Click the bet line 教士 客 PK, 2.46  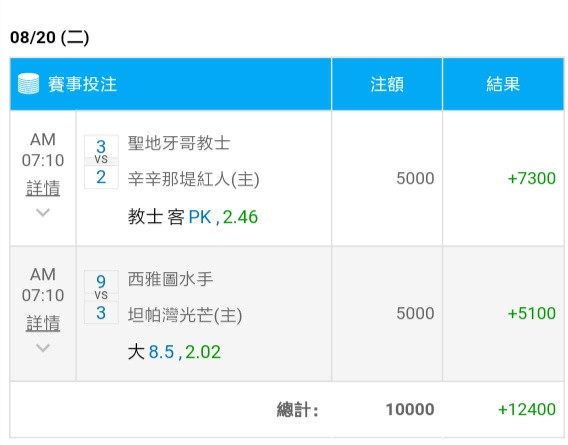pyautogui.click(x=193, y=217)
